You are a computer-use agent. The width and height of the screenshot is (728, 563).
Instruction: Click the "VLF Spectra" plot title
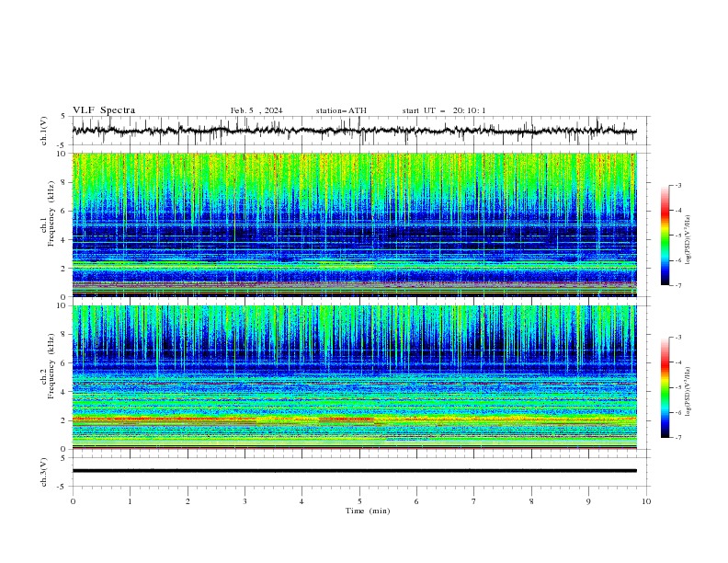click(104, 110)
